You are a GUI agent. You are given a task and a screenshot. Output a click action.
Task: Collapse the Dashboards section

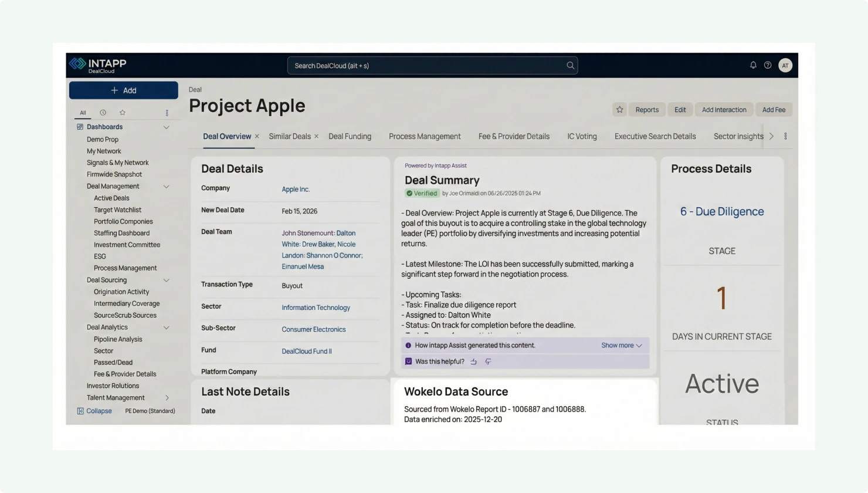click(x=166, y=127)
